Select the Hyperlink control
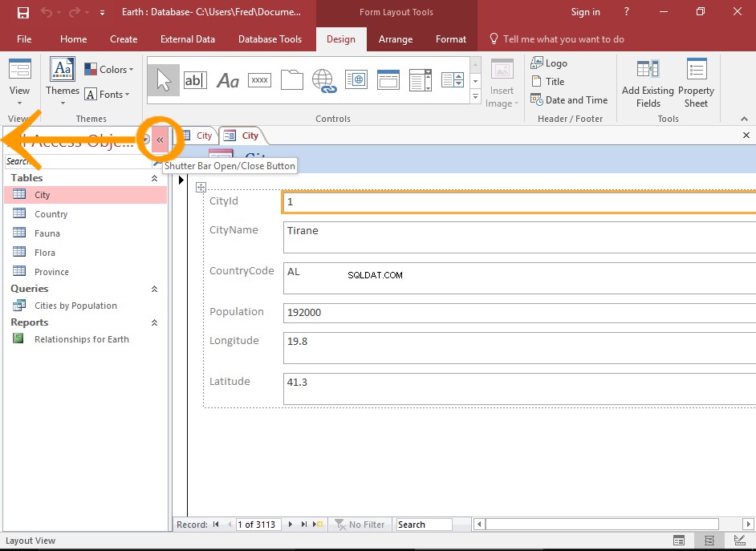The width and height of the screenshot is (756, 551). pyautogui.click(x=324, y=80)
